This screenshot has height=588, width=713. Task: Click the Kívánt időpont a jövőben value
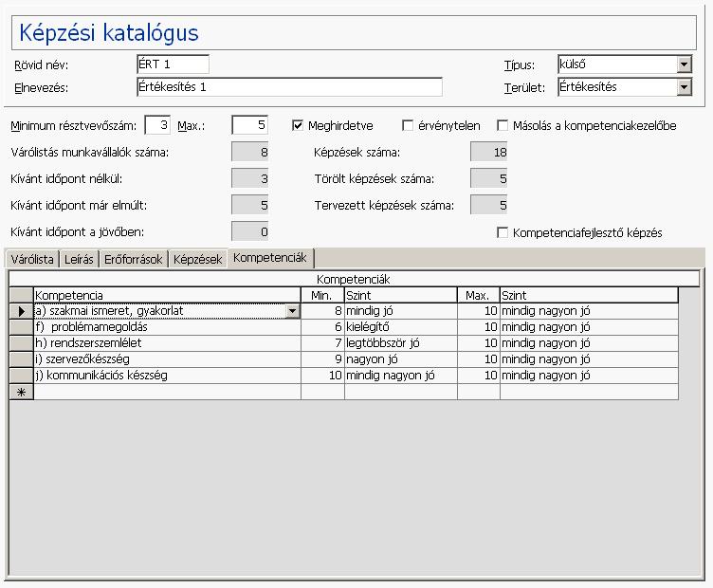coord(249,231)
